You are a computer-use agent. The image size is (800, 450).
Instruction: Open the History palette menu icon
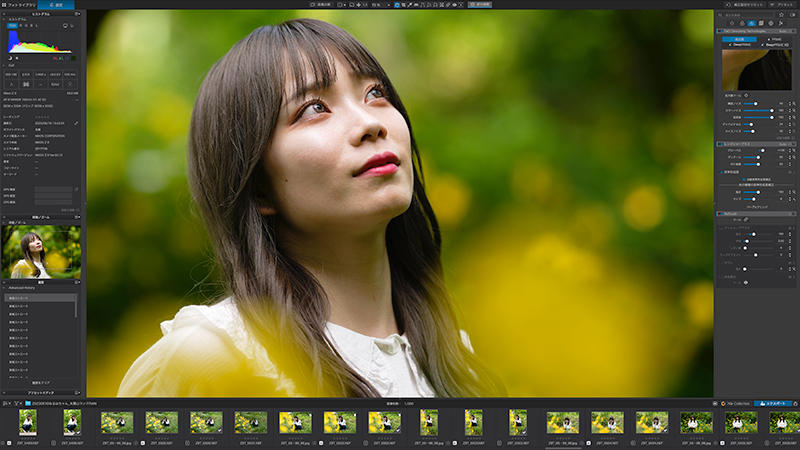pos(77,282)
